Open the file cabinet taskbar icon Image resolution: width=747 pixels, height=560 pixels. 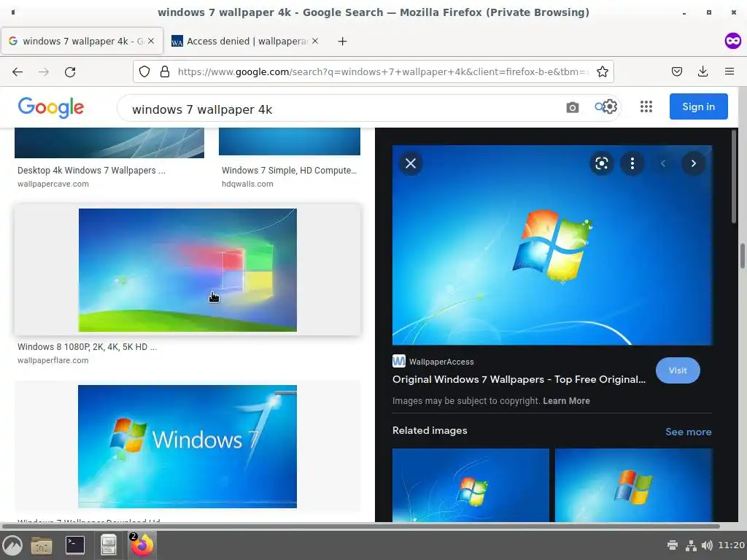pyautogui.click(x=109, y=545)
